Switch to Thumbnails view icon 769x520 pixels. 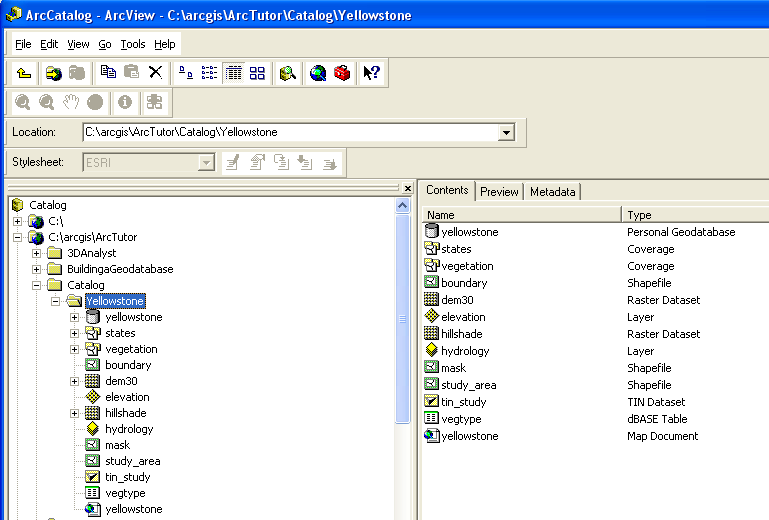point(257,73)
